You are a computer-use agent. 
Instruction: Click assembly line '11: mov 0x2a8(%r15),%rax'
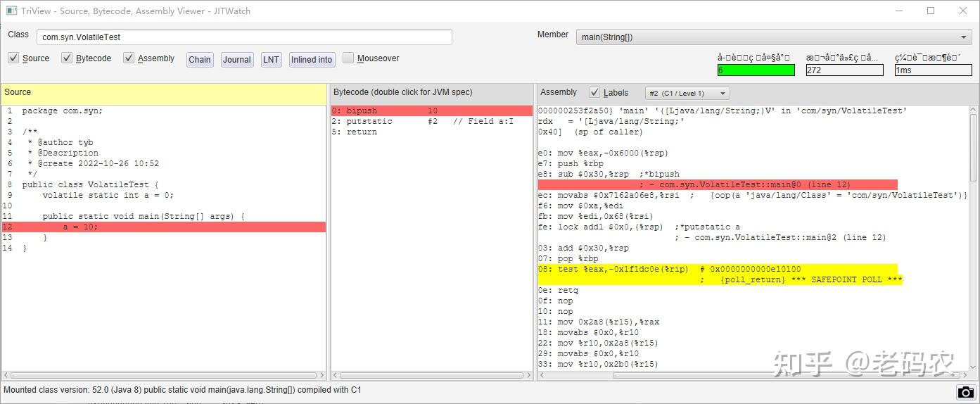[598, 322]
